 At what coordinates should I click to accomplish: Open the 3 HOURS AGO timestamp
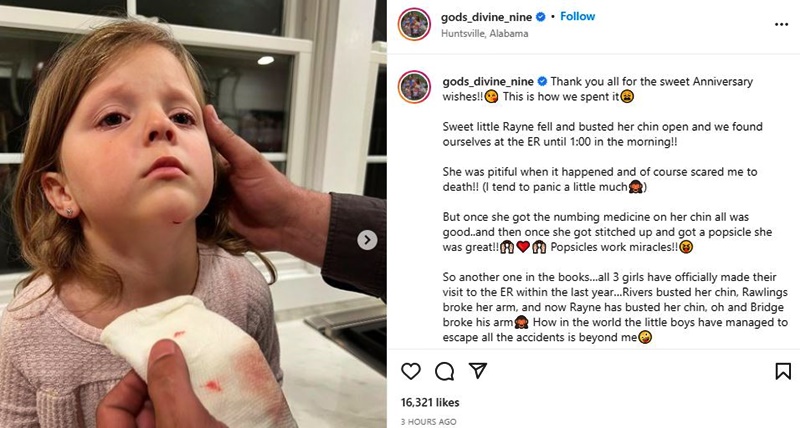tap(429, 422)
